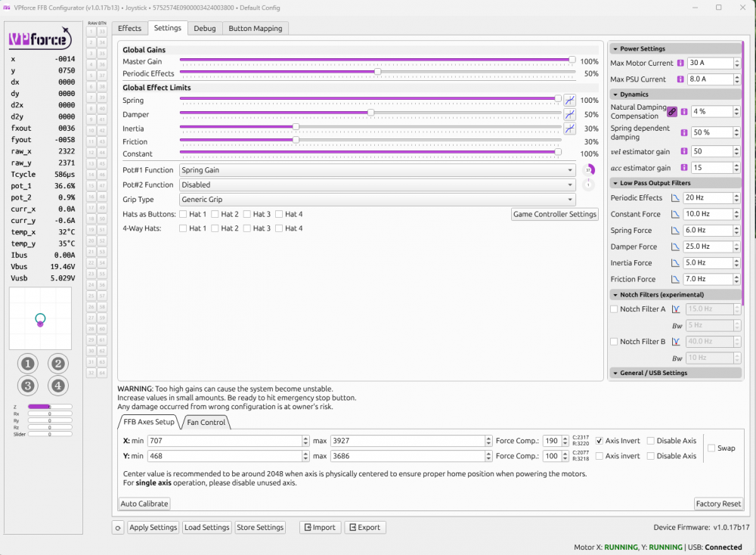Collapse the Power Settings section
Screen dimensions: 756x555
[x=615, y=49]
